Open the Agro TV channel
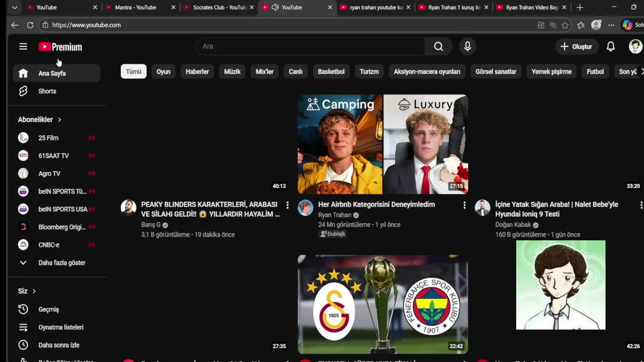This screenshot has width=644, height=362. [x=57, y=173]
